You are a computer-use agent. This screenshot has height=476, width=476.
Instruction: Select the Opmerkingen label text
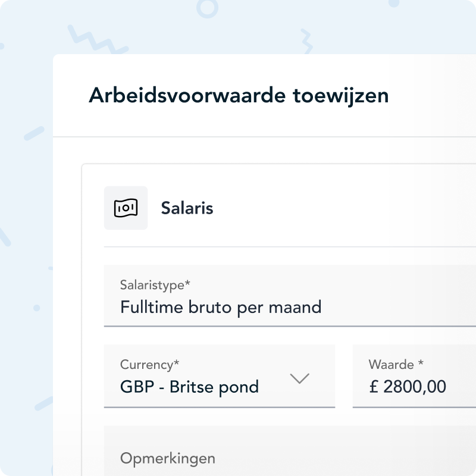pos(168,458)
